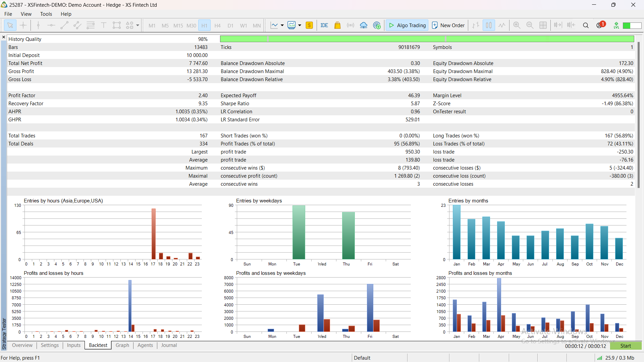This screenshot has height=362, width=644.
Task: Select M15 timeframe
Action: click(x=178, y=25)
